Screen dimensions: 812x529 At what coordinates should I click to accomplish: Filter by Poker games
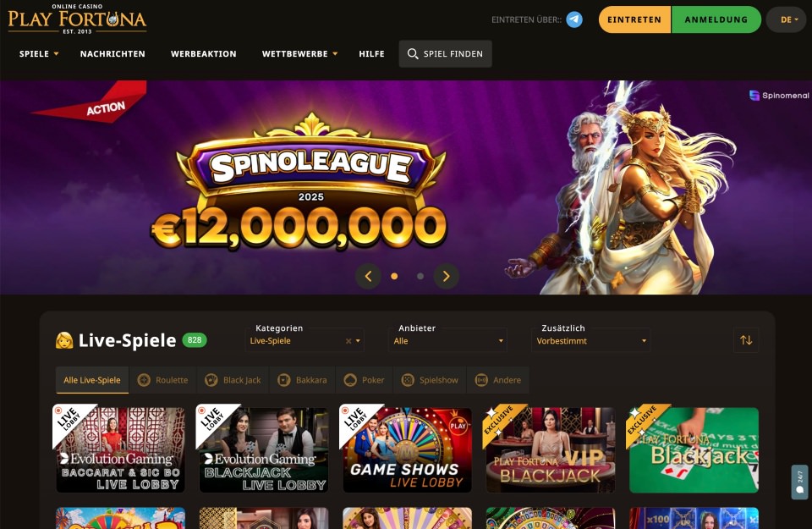pos(365,380)
